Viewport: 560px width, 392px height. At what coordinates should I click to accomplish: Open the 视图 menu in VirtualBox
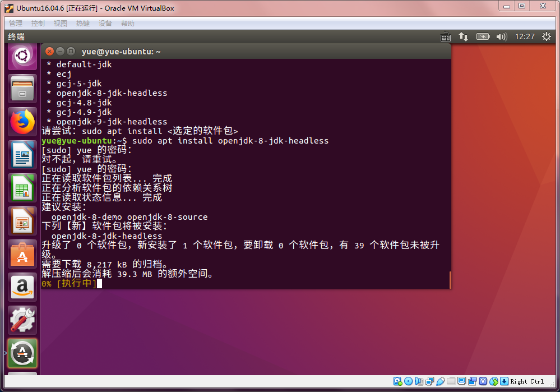(61, 24)
